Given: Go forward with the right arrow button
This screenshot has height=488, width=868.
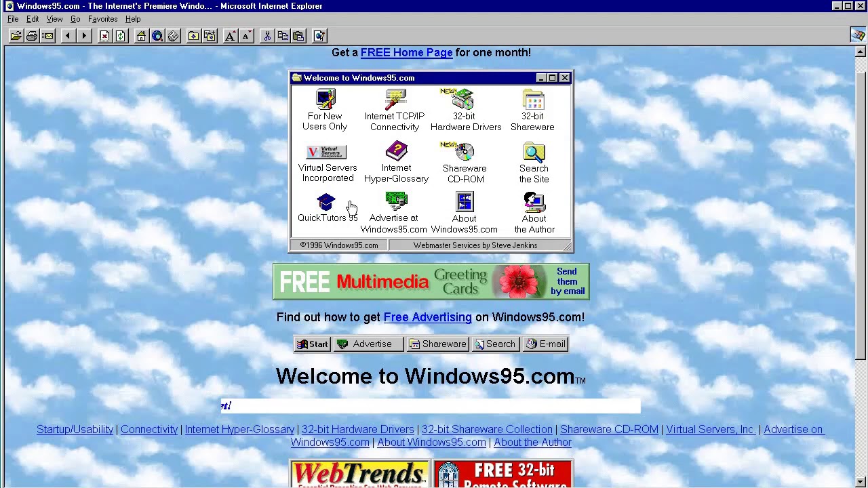Looking at the screenshot, I should [84, 36].
